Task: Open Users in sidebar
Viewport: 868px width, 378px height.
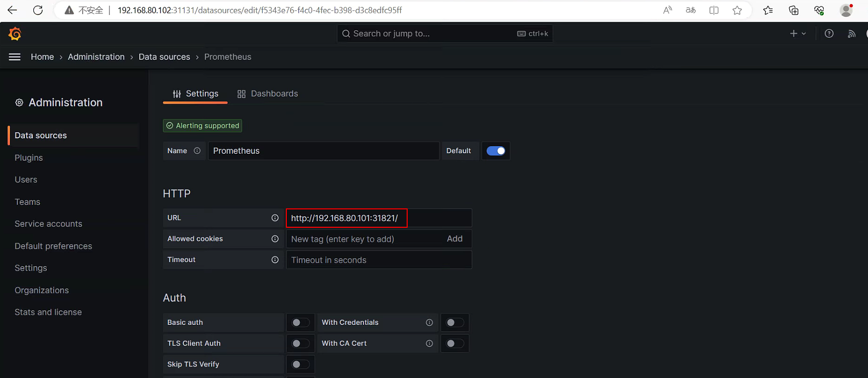Action: pyautogui.click(x=26, y=180)
